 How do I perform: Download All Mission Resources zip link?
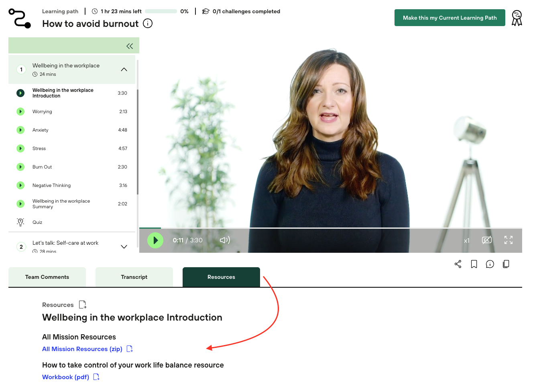82,349
